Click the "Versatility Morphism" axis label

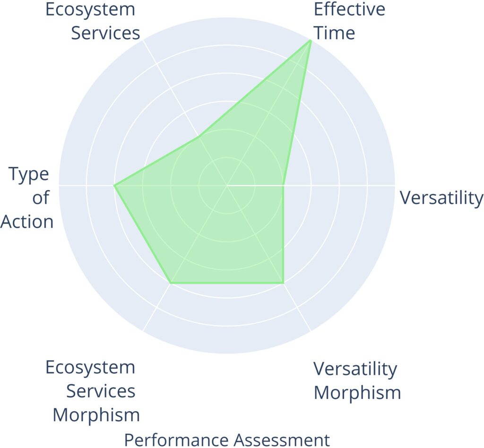click(x=357, y=380)
